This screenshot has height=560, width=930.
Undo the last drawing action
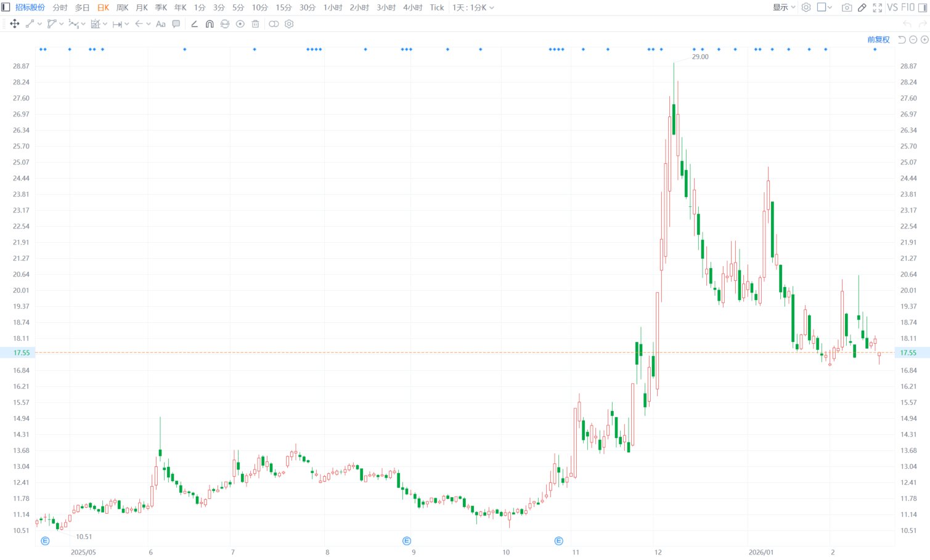pos(907,24)
